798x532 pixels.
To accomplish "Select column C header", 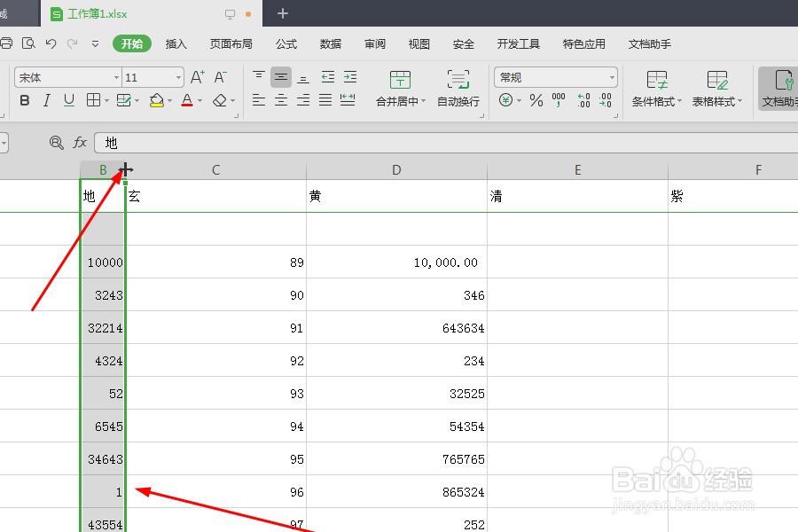I will coord(215,170).
